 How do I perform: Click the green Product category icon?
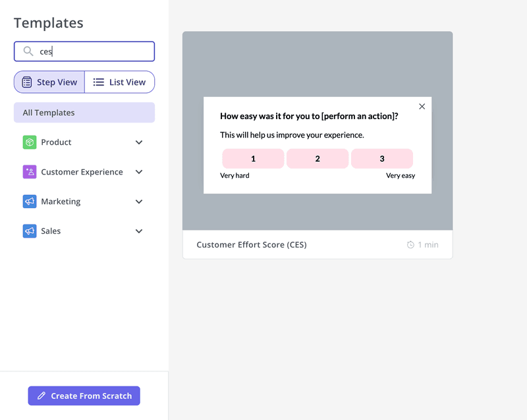point(29,142)
